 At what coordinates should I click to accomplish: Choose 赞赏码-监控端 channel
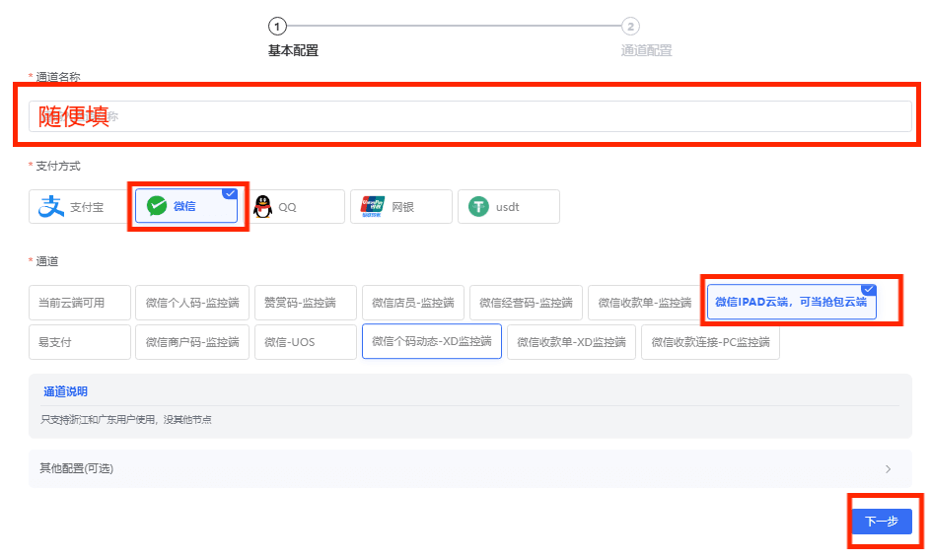(x=305, y=303)
